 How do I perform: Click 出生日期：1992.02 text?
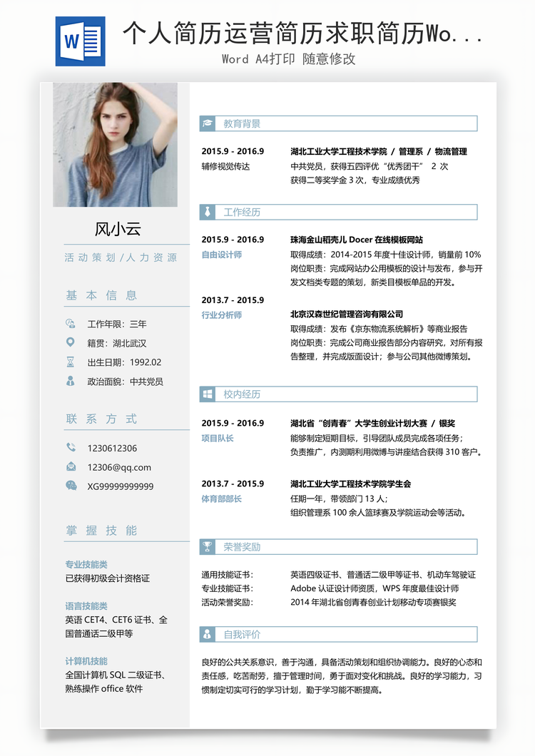click(x=124, y=362)
